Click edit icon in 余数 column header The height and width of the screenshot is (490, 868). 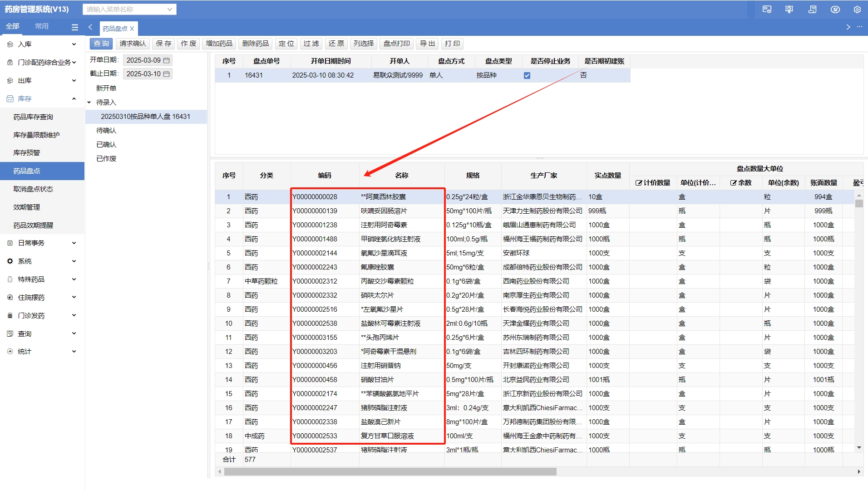pos(733,183)
